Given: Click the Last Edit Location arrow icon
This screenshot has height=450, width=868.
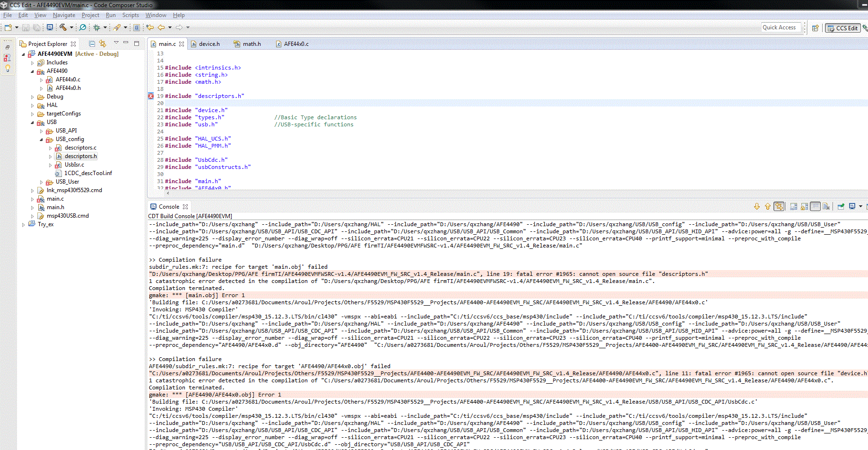Looking at the screenshot, I should tap(150, 27).
